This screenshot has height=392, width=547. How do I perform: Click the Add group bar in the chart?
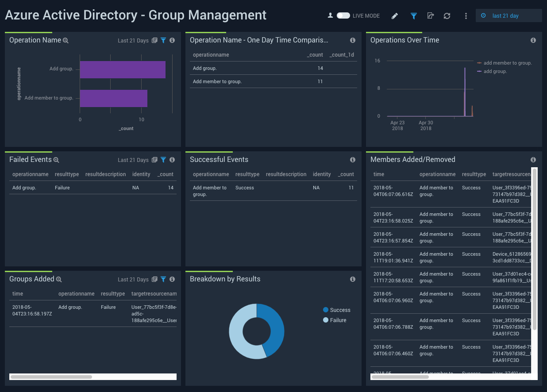tap(123, 69)
